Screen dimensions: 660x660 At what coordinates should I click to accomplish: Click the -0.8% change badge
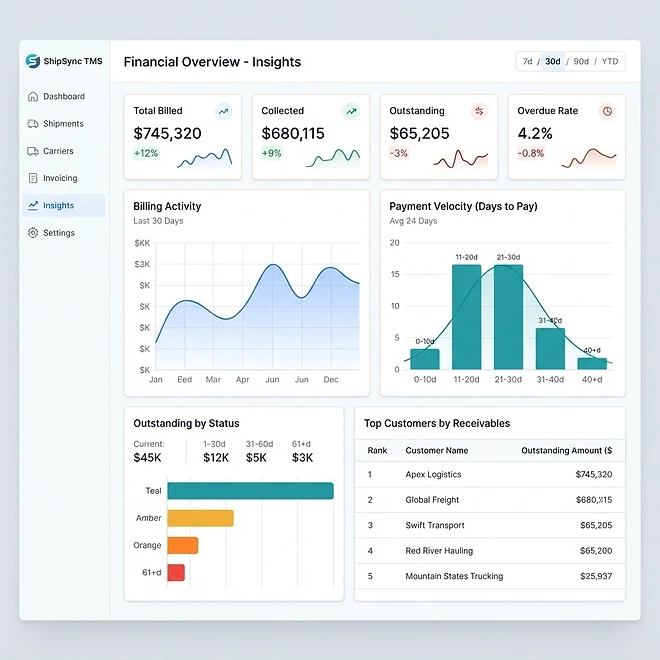(531, 153)
